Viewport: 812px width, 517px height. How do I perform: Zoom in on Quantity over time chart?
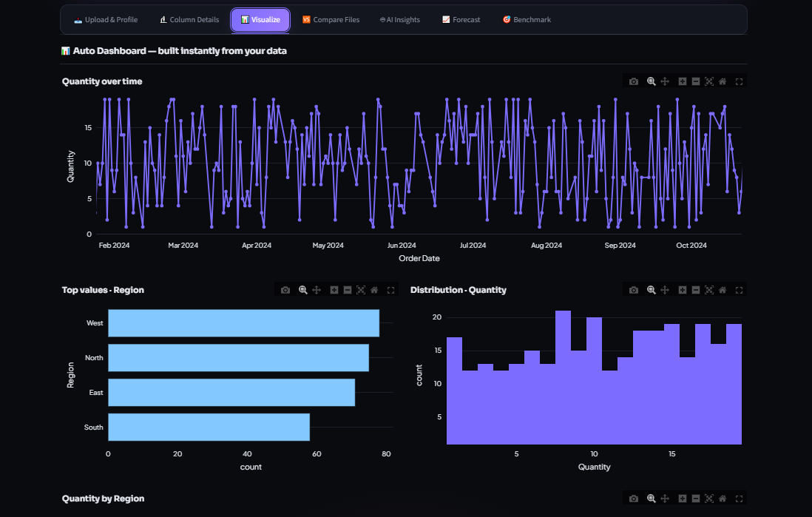683,81
